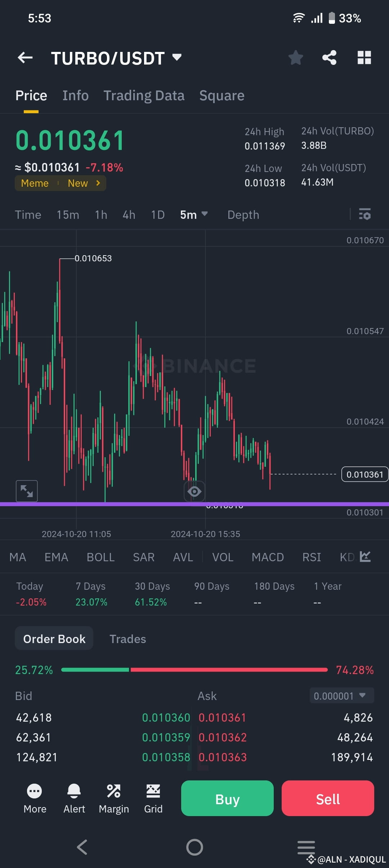Tap the 7 Days 23.07% performance

(x=91, y=594)
